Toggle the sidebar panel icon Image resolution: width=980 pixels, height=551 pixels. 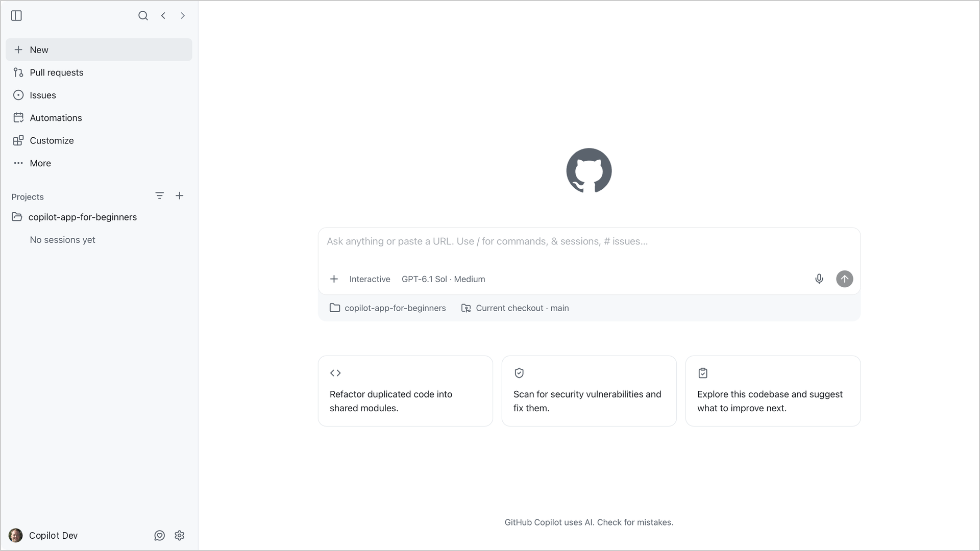pyautogui.click(x=16, y=16)
